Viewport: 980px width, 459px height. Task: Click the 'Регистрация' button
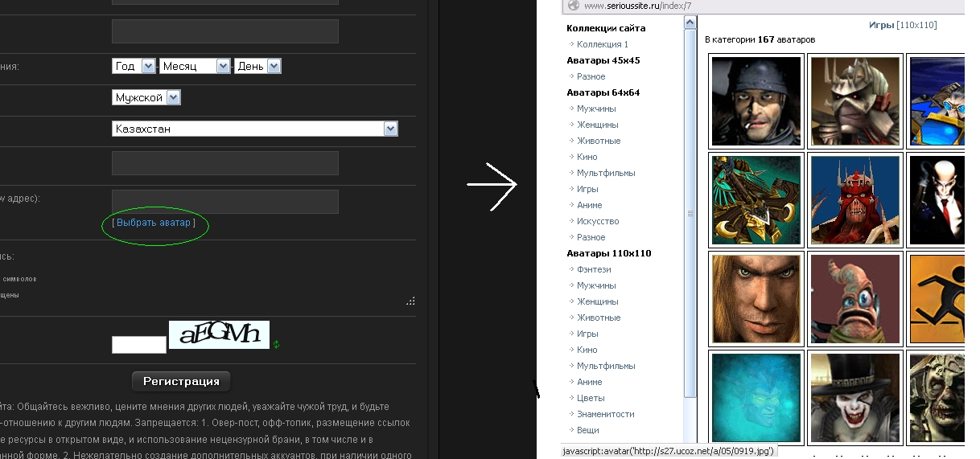tap(181, 380)
